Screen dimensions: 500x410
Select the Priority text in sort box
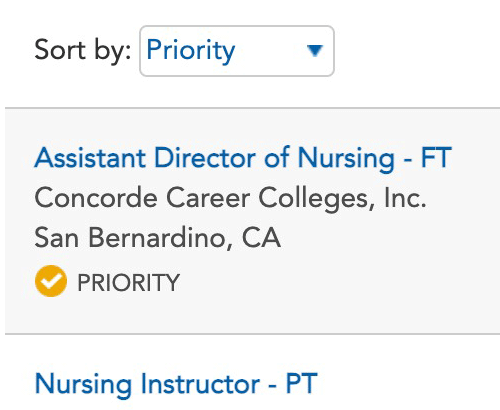point(191,51)
